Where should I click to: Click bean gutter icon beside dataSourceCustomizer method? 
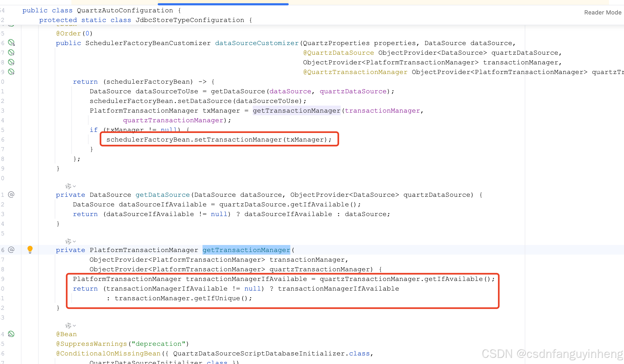[x=11, y=43]
